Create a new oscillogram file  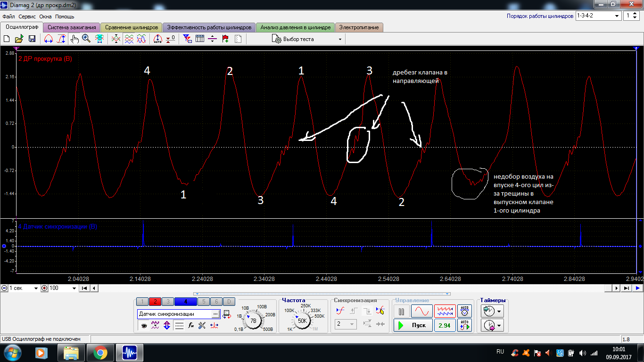7,39
